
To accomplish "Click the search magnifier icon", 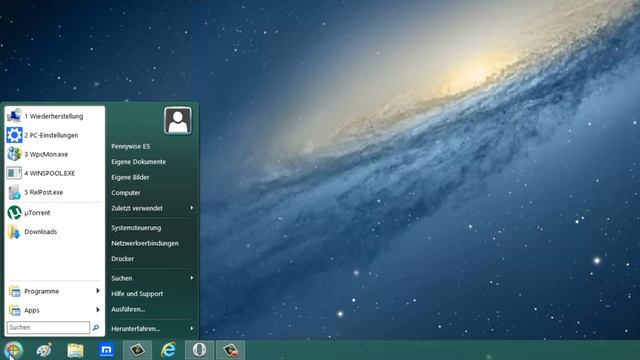I will 96,327.
